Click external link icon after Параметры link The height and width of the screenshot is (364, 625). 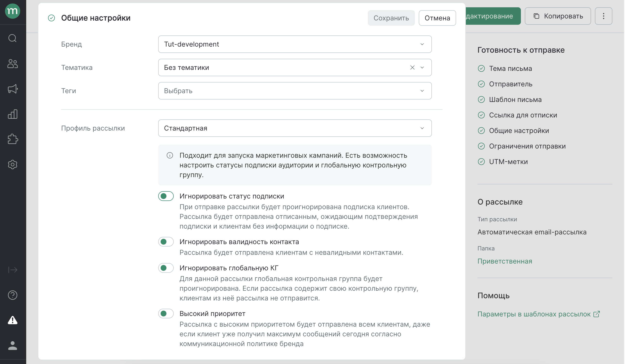click(596, 314)
